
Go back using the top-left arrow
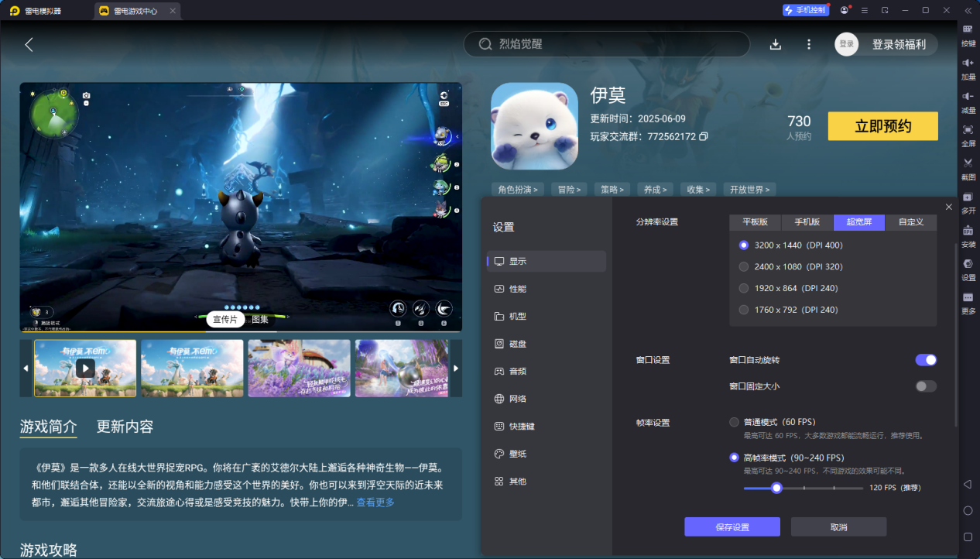29,45
